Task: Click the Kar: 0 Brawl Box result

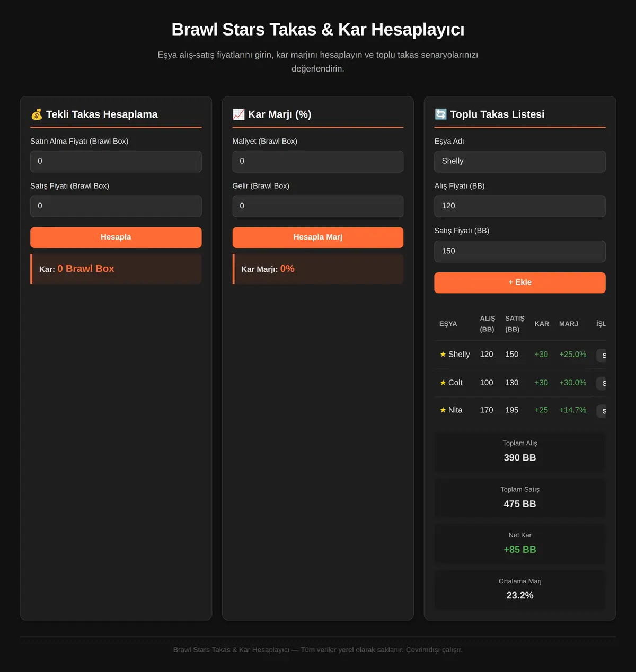Action: click(x=116, y=269)
